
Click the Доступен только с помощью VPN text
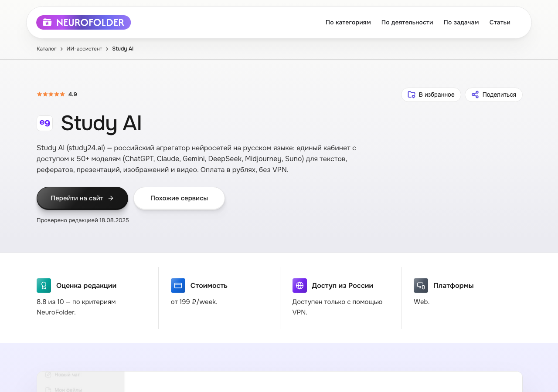point(337,307)
